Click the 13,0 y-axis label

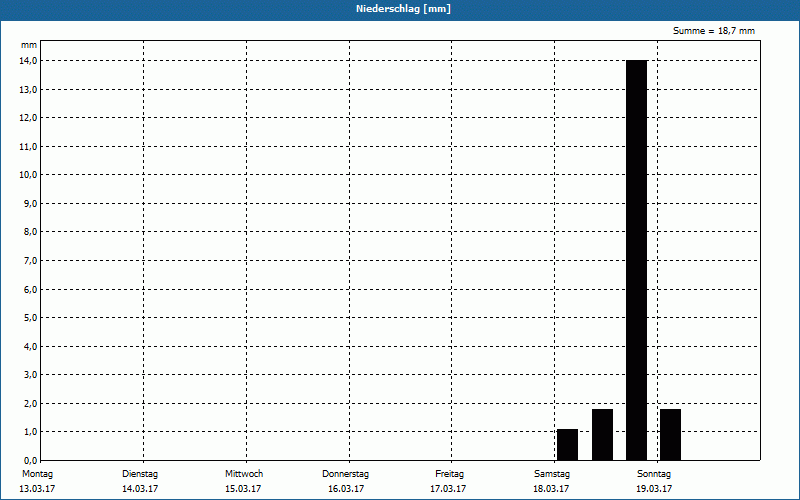[x=29, y=89]
